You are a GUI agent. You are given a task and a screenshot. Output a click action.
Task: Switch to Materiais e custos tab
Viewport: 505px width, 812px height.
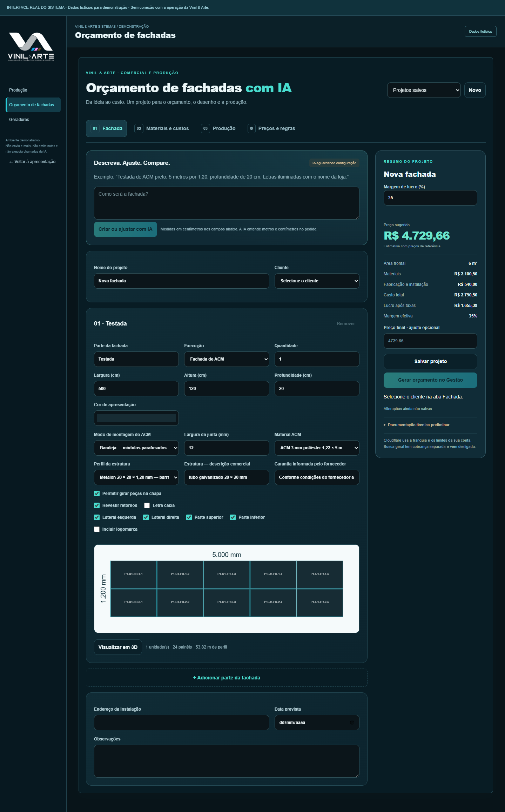tap(162, 128)
